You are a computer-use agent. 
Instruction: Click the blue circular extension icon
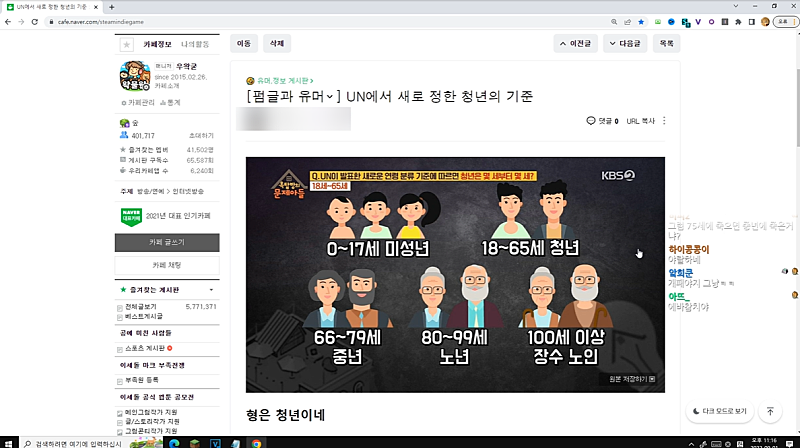tap(671, 22)
